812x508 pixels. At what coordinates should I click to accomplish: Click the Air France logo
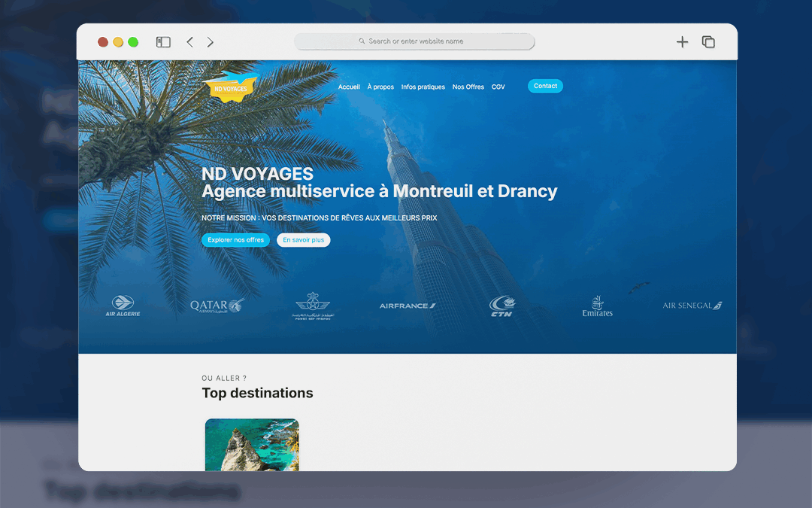[408, 306]
